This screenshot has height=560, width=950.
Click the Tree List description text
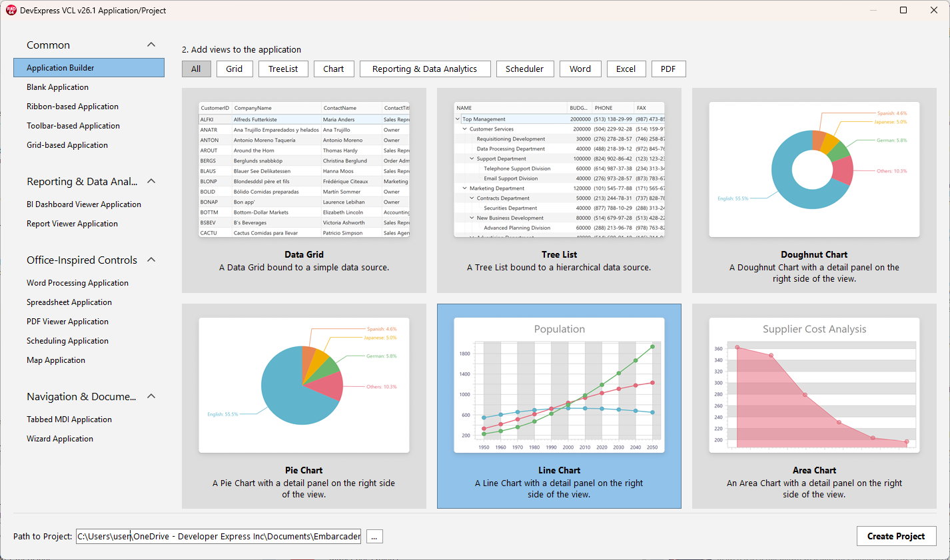pos(559,267)
